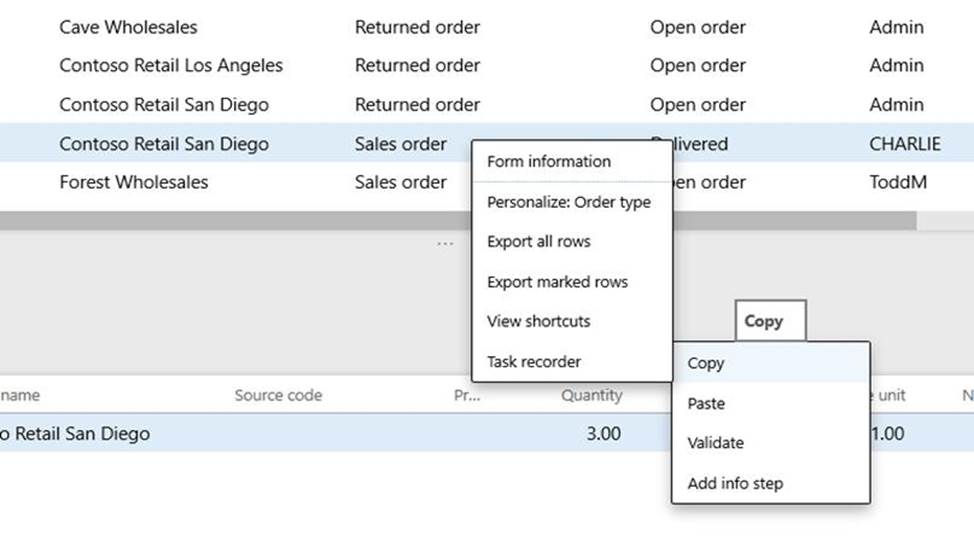The image size is (974, 552).
Task: Click Validate in the submenu
Action: [715, 443]
